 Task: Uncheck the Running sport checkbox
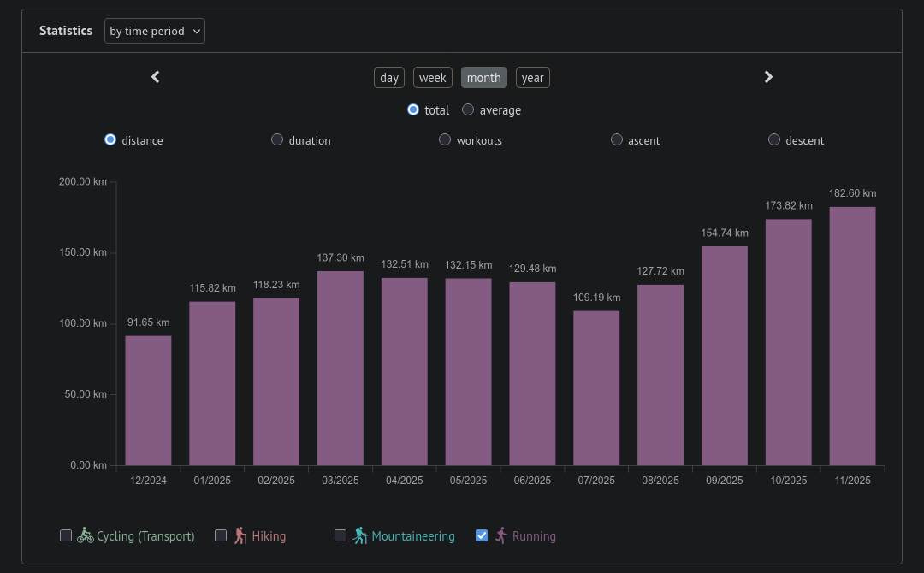tap(482, 535)
